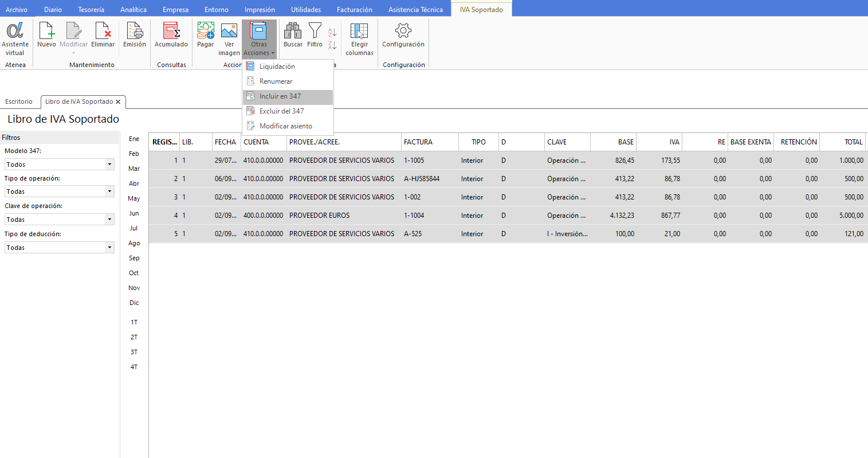Screen dimensions: 868x458
Task: Open the Empresa ribbon tab
Action: (x=175, y=10)
